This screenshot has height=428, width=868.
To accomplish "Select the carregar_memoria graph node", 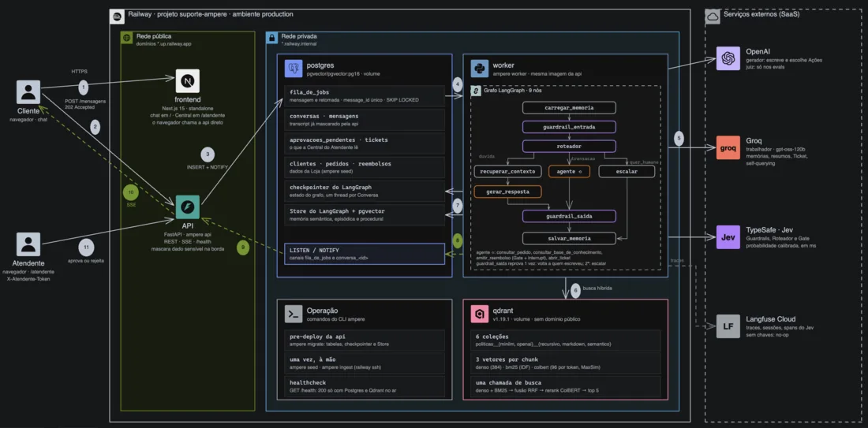I will [569, 107].
